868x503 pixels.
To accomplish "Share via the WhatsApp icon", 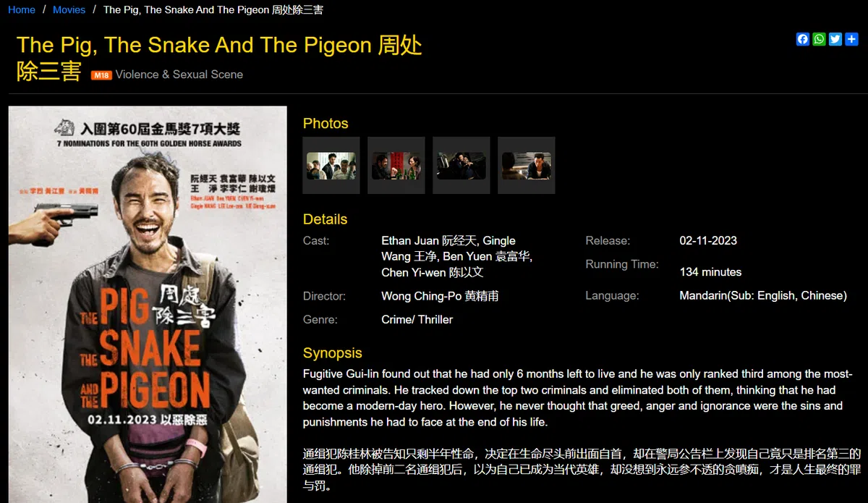I will [819, 39].
